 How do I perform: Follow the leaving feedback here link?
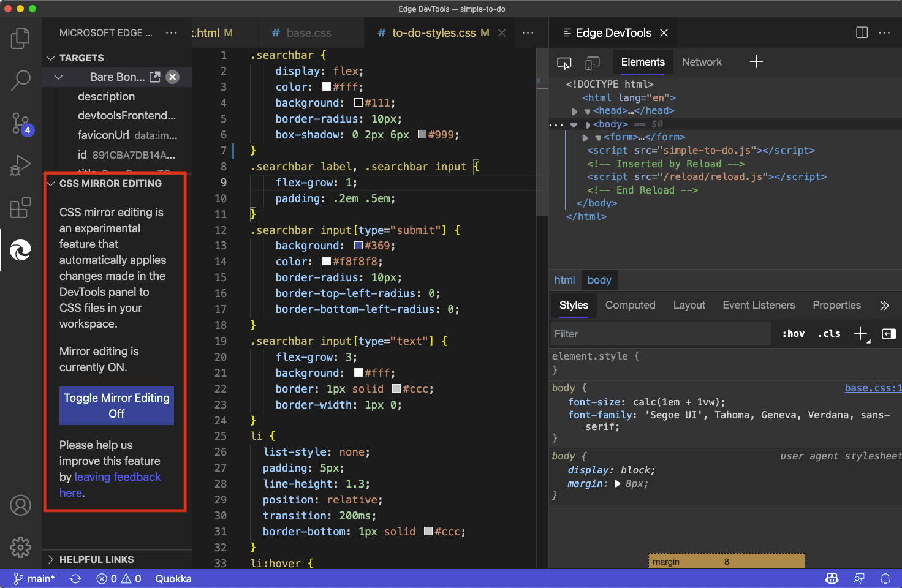[x=117, y=477]
